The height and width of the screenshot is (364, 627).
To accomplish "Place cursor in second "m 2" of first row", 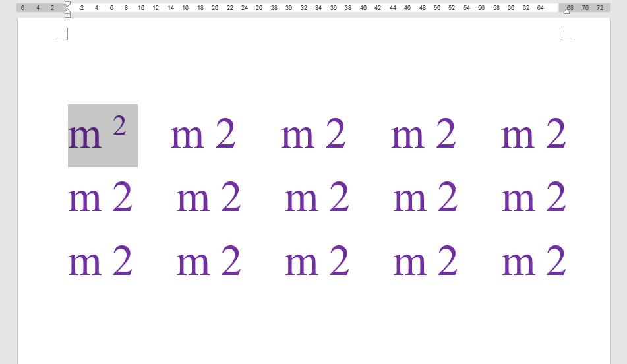I will (202, 134).
